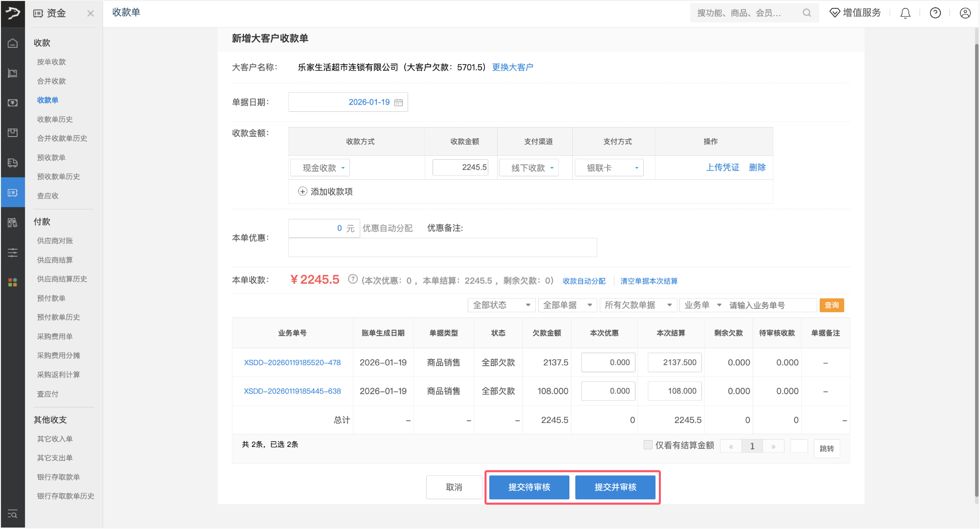This screenshot has height=529, width=980.
Task: Click 上传凭证 link in 操作 column
Action: point(722,168)
